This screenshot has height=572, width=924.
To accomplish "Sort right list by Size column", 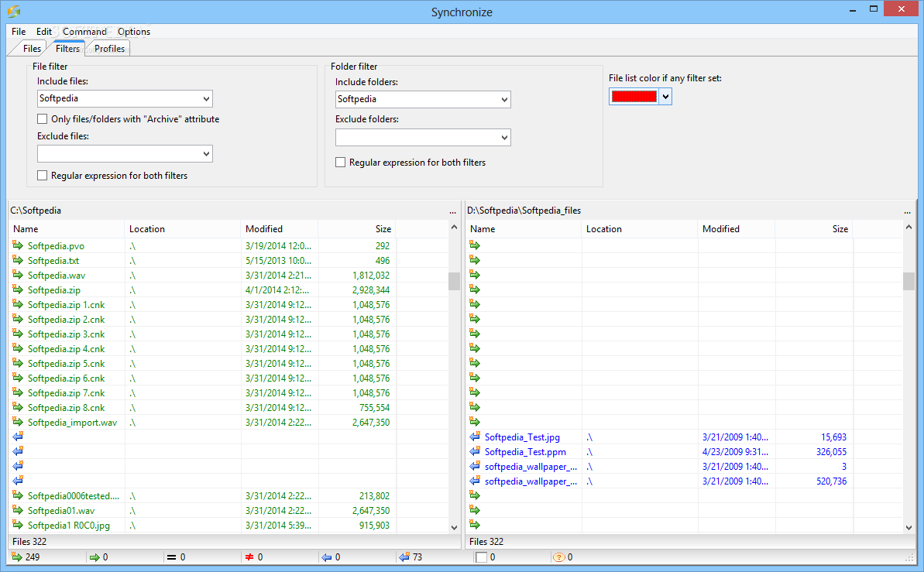I will click(813, 228).
